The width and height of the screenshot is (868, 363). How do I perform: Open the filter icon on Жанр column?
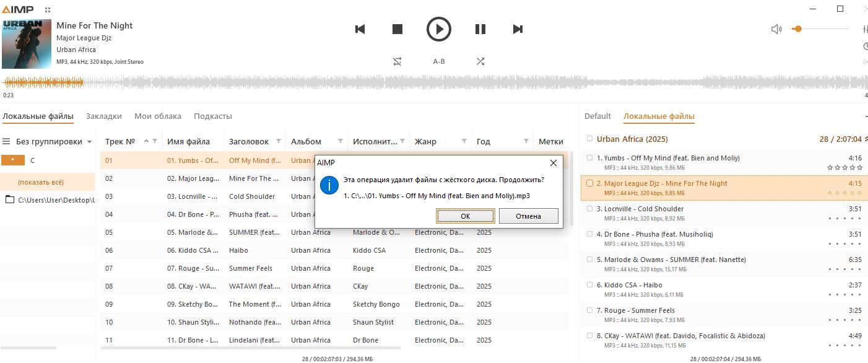pyautogui.click(x=464, y=141)
